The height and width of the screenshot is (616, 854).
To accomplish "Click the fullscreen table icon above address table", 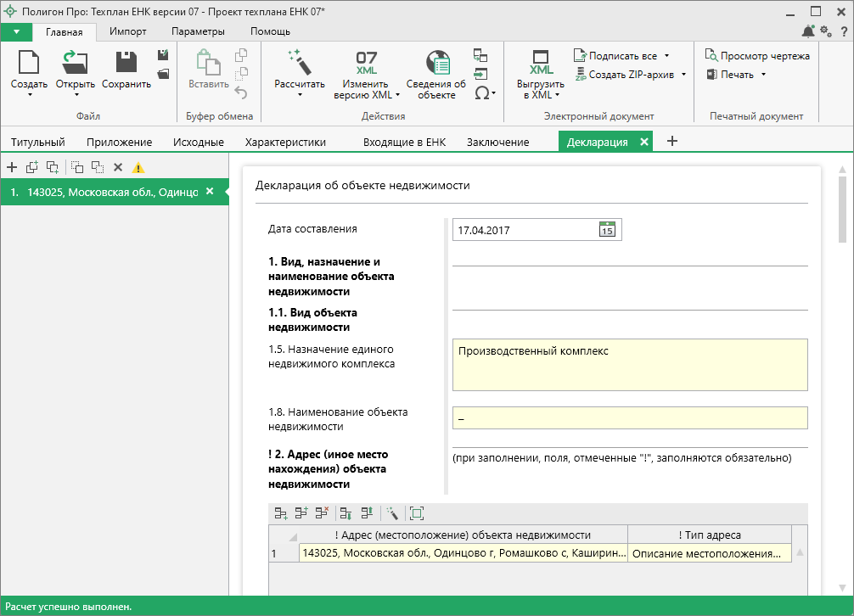I will (416, 512).
